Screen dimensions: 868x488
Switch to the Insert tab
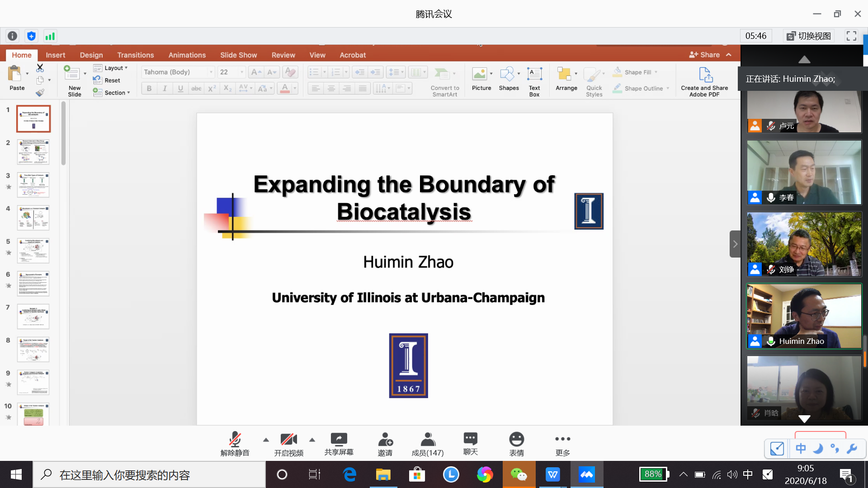tap(55, 55)
